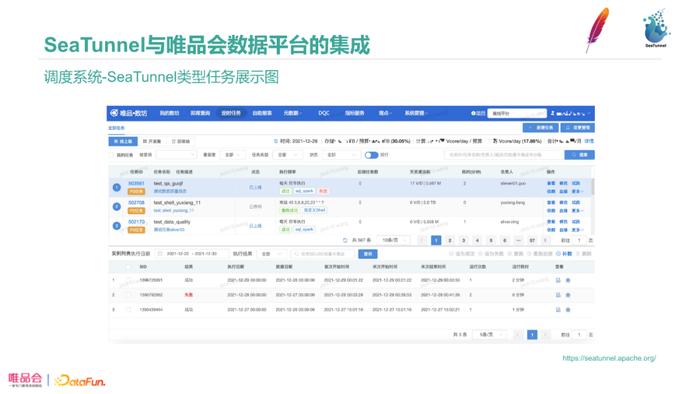The width and height of the screenshot is (700, 394).
Task: Tick the select-all checkbox in instance table header
Action: coord(129,267)
